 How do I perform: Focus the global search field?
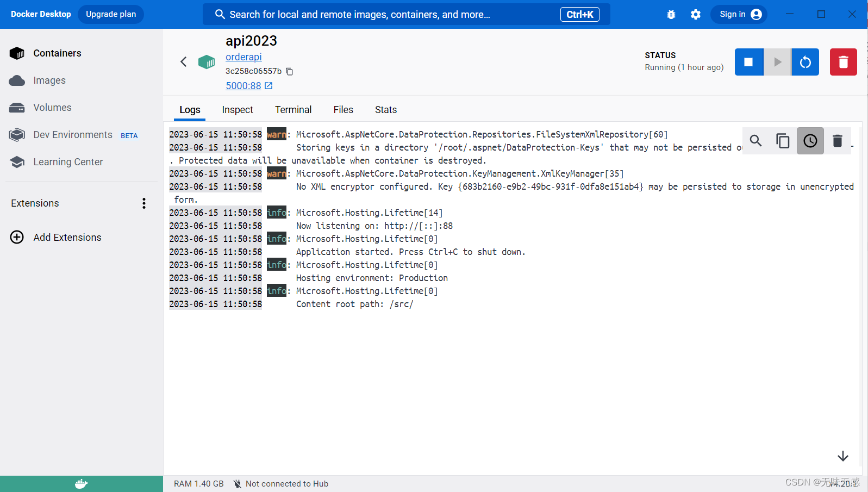click(x=406, y=14)
